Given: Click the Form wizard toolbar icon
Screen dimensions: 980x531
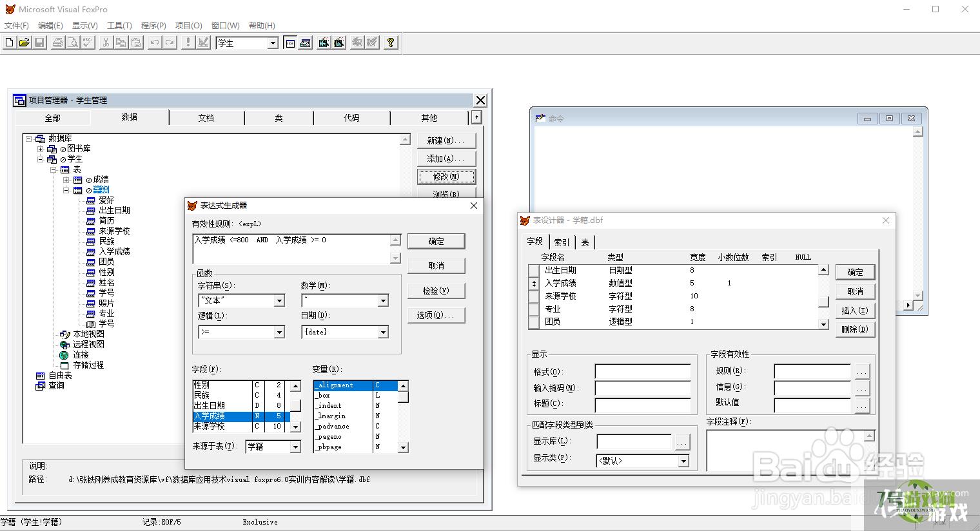Looking at the screenshot, I should pos(324,43).
